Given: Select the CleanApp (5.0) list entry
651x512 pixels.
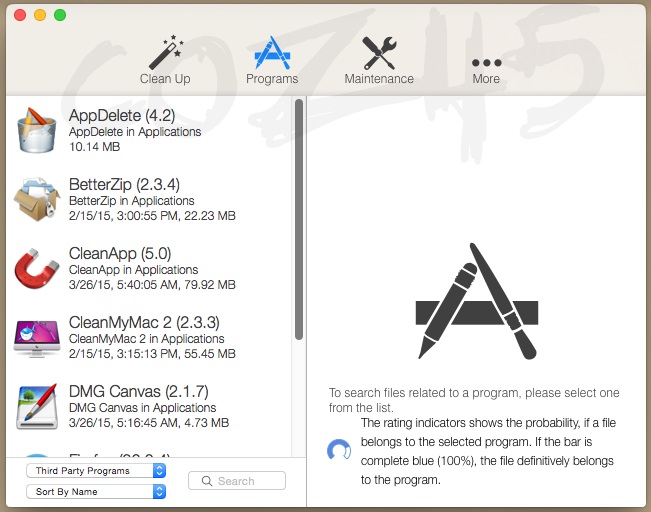Looking at the screenshot, I should click(x=149, y=269).
